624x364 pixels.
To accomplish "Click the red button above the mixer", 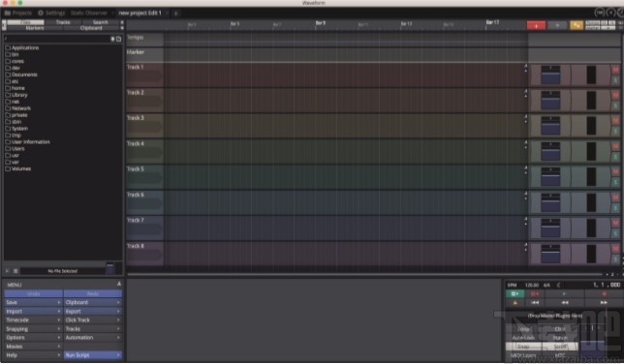I will point(536,25).
